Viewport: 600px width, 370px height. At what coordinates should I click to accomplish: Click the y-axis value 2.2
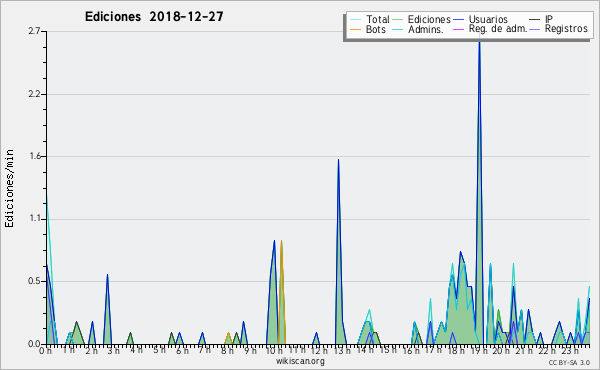pyautogui.click(x=34, y=94)
